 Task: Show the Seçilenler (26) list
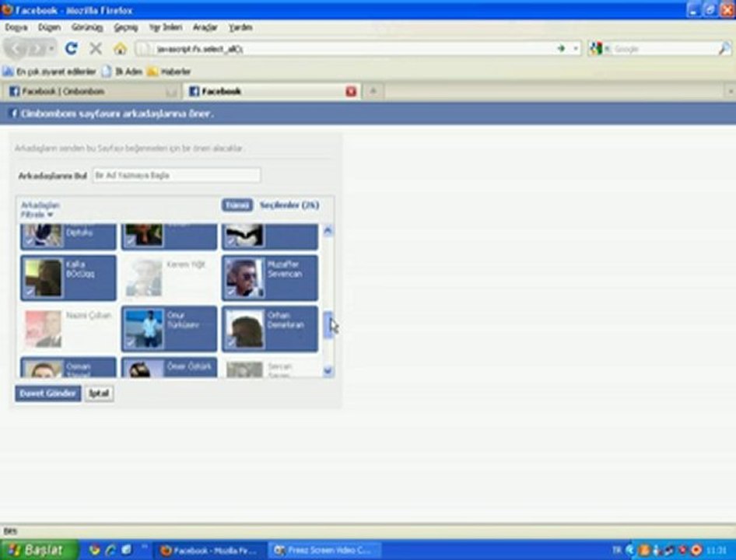[x=289, y=205]
